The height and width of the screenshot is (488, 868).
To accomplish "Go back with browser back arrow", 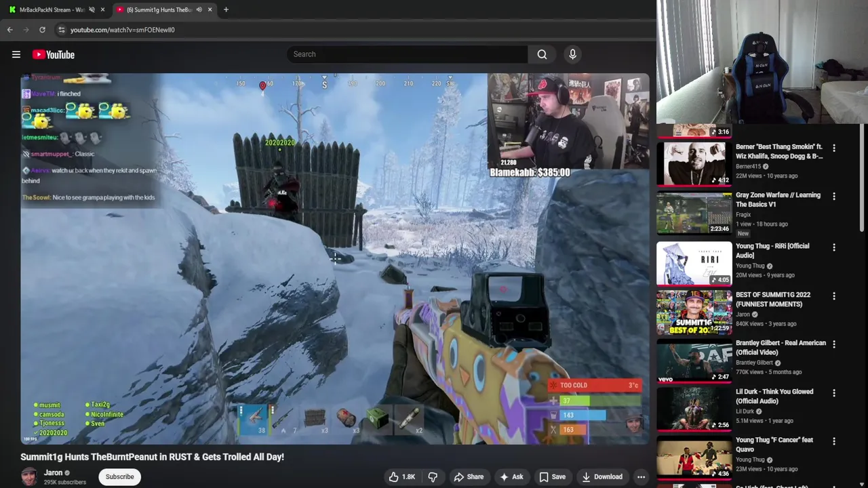I will (x=10, y=30).
